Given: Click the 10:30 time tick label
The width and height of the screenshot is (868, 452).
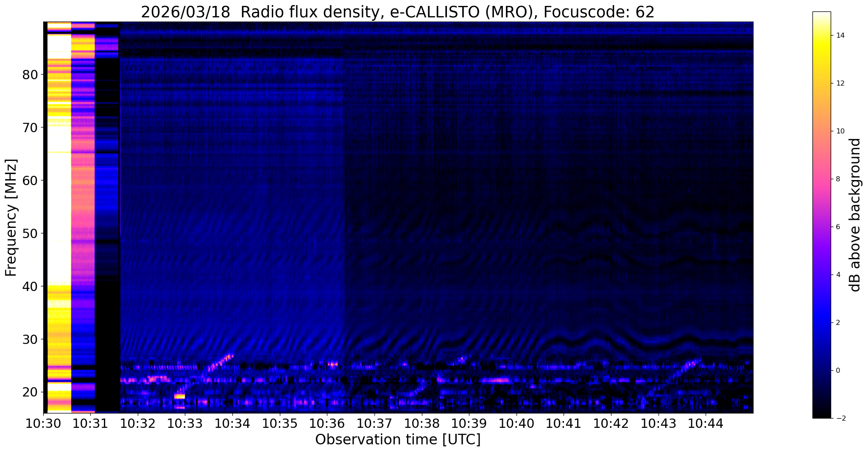Looking at the screenshot, I should click(x=43, y=424).
